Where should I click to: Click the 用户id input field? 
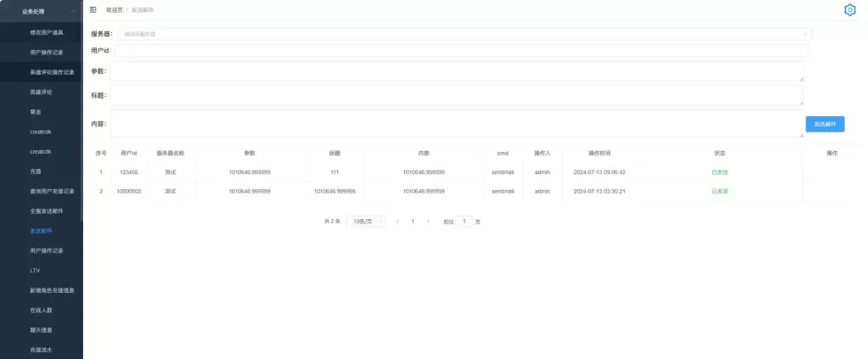click(460, 51)
